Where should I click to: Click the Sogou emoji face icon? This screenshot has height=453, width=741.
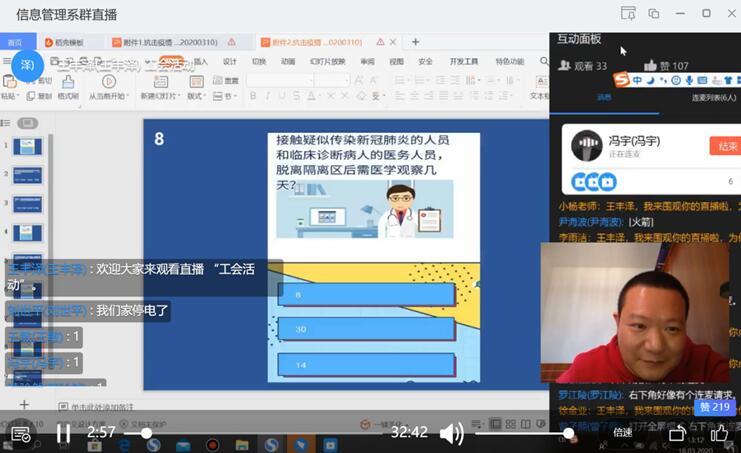pos(676,80)
